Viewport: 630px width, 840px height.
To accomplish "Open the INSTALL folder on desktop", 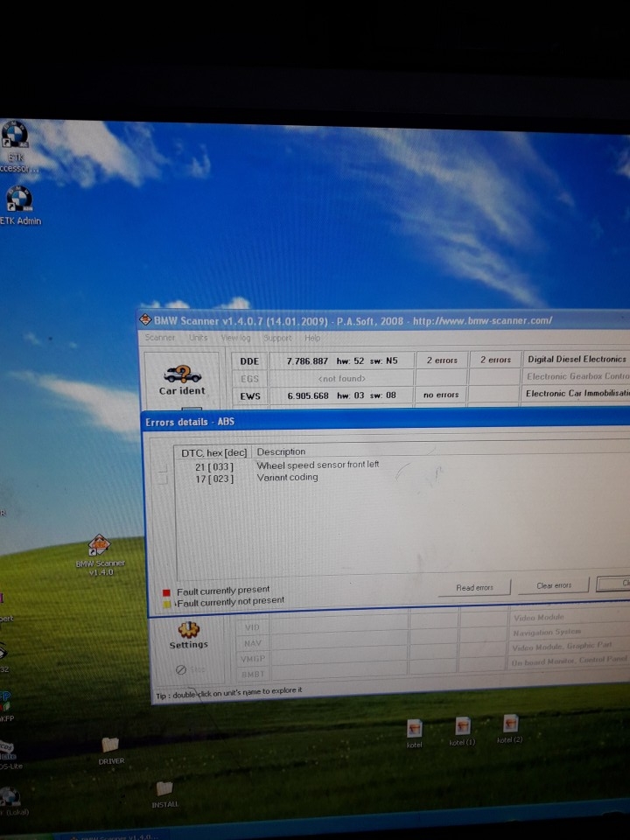I will pyautogui.click(x=164, y=794).
